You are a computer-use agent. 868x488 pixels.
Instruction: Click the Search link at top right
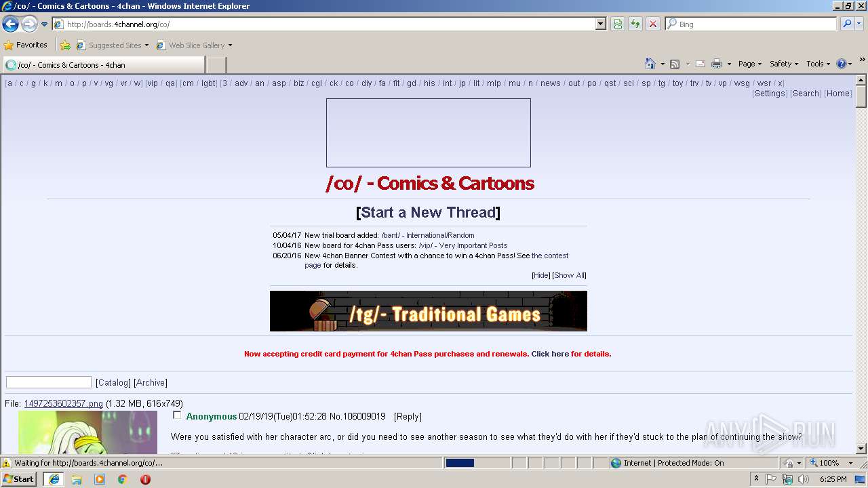pyautogui.click(x=806, y=94)
